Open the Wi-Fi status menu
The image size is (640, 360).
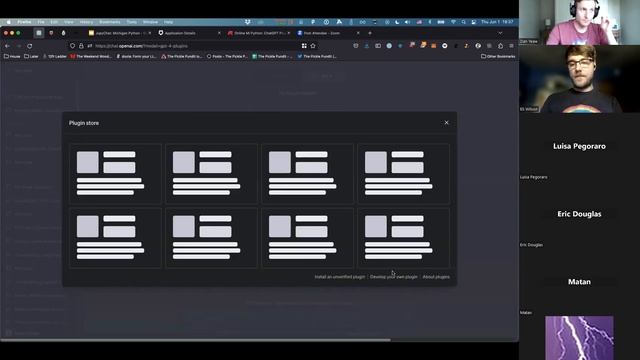(x=453, y=22)
